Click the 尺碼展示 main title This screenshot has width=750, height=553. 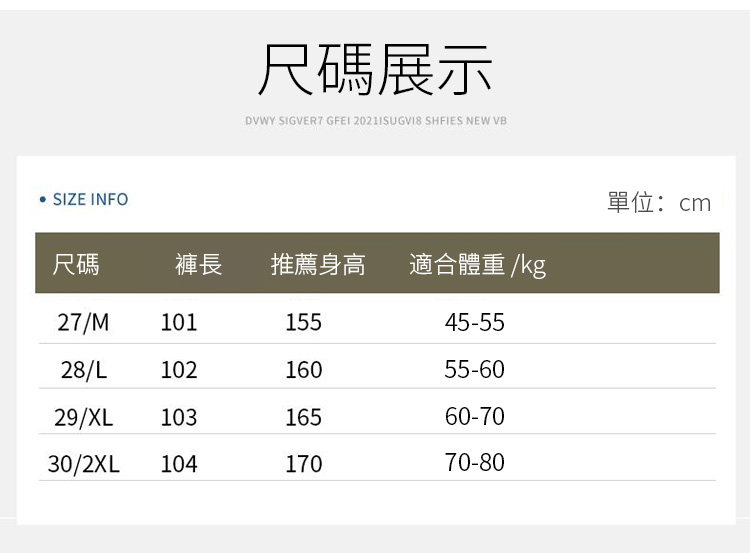pos(375,69)
